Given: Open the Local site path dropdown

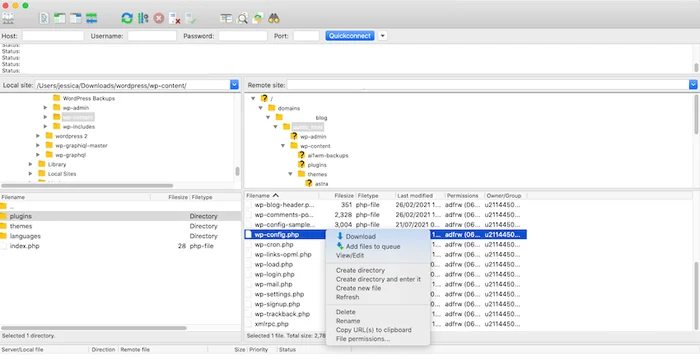Looking at the screenshot, I should 234,85.
